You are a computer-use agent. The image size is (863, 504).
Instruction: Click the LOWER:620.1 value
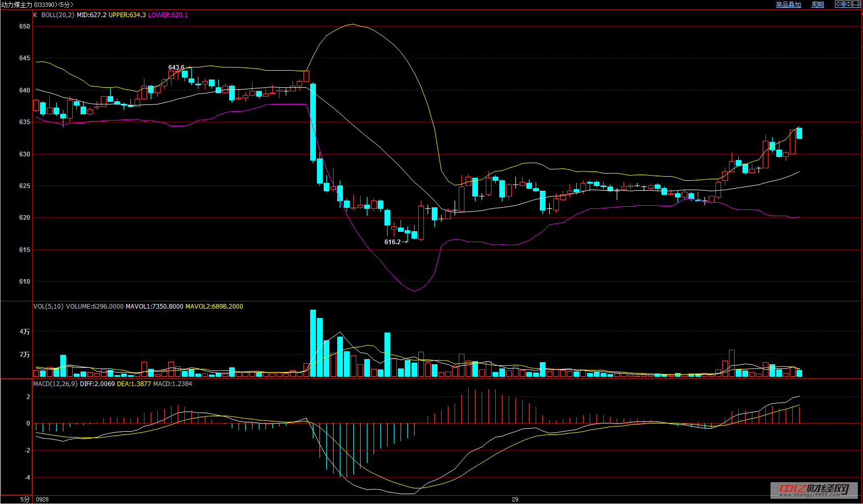pos(168,15)
